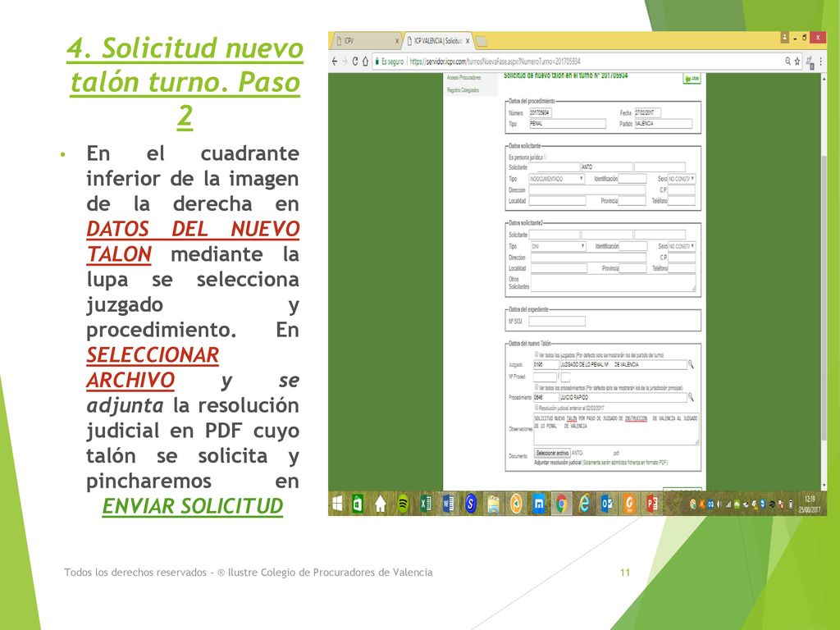This screenshot has height=630, width=840.
Task: Open the orange circular arrow app in taskbar
Action: (516, 504)
